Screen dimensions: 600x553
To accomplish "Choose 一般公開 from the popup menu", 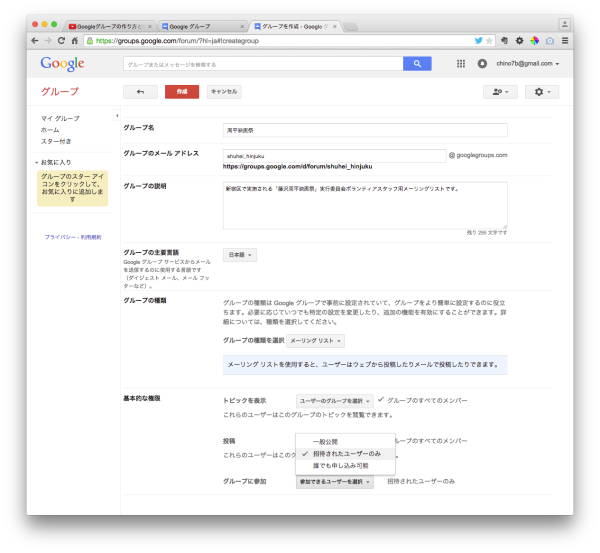I will pos(345,442).
